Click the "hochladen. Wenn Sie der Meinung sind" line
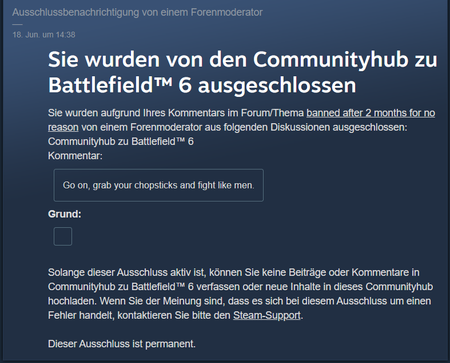 point(240,301)
